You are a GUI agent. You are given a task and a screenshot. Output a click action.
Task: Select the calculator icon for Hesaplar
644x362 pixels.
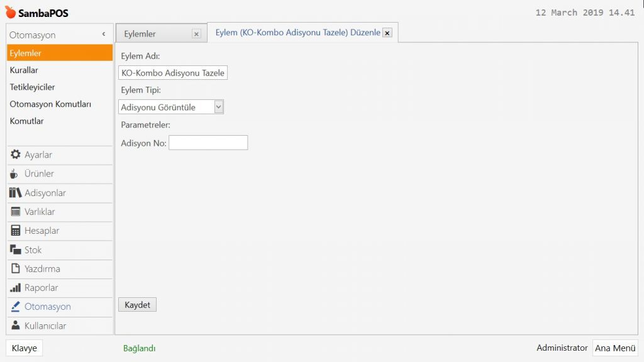pos(15,231)
